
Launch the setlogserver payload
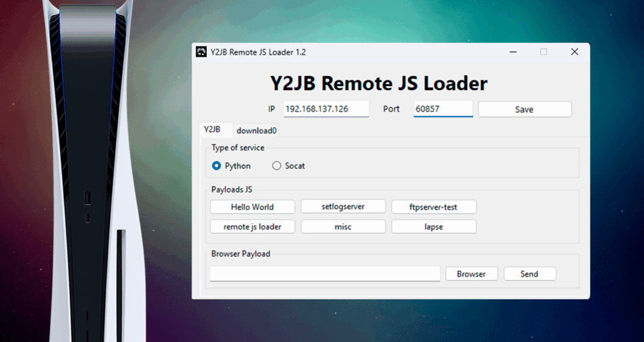click(343, 207)
